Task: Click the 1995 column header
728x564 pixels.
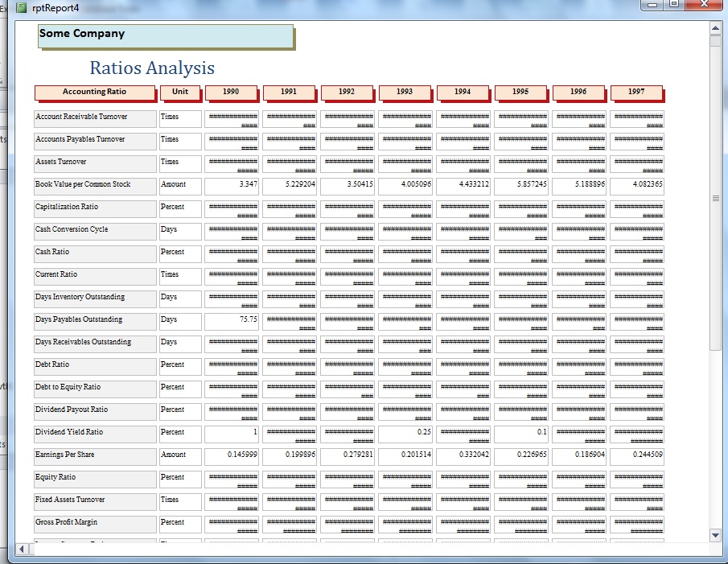Action: pyautogui.click(x=520, y=92)
